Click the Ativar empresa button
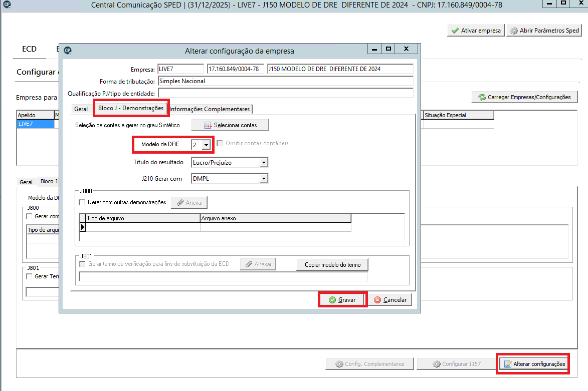588x391 pixels. coord(476,31)
